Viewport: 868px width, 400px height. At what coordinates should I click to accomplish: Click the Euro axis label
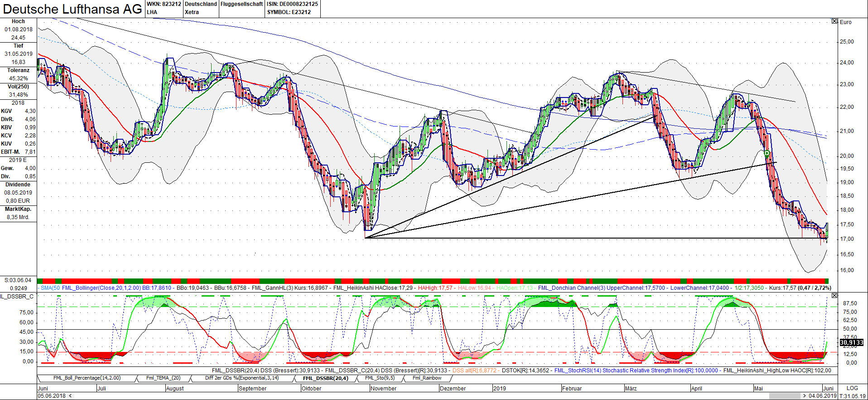pyautogui.click(x=846, y=22)
